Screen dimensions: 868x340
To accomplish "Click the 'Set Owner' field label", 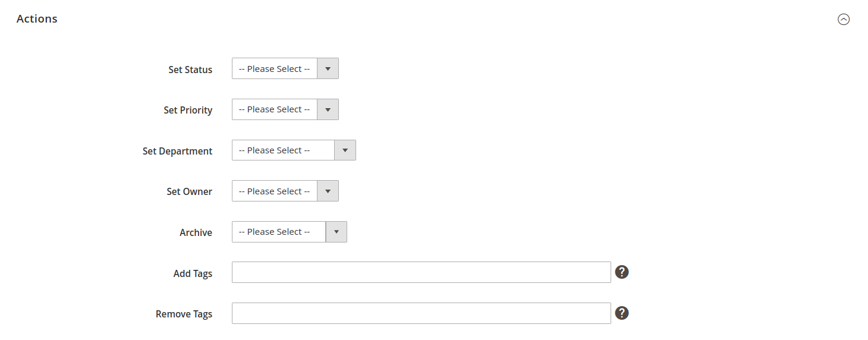I will pyautogui.click(x=189, y=192).
